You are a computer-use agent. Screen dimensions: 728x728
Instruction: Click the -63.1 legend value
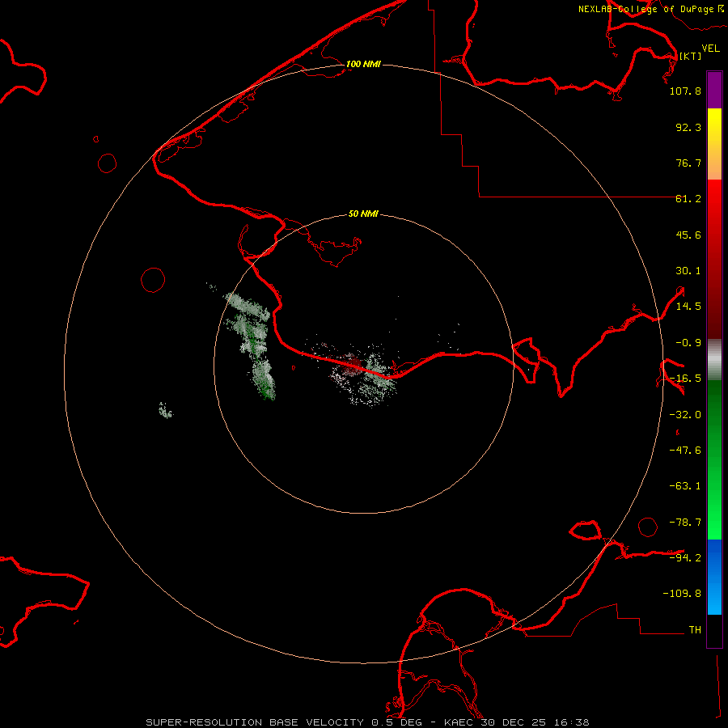pyautogui.click(x=685, y=486)
